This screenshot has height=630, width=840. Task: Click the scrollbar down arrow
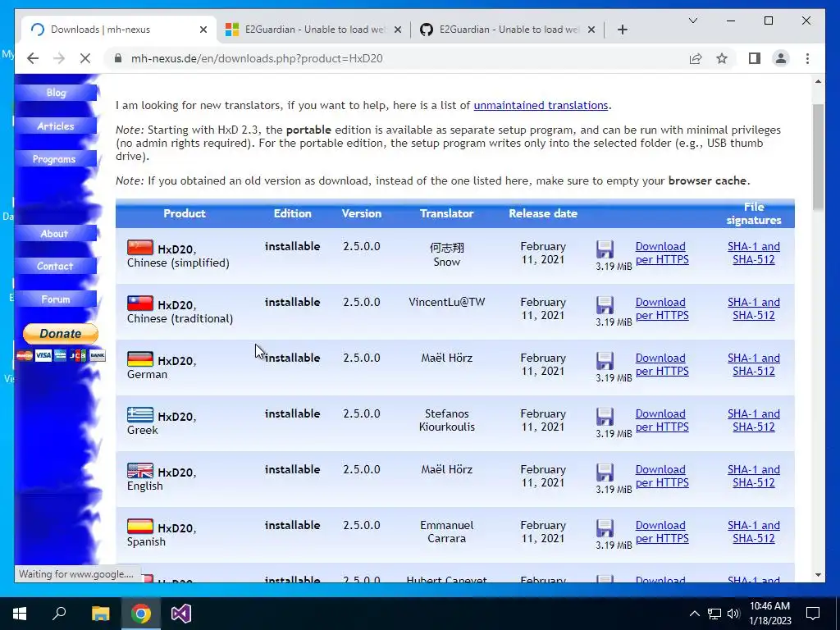818,575
